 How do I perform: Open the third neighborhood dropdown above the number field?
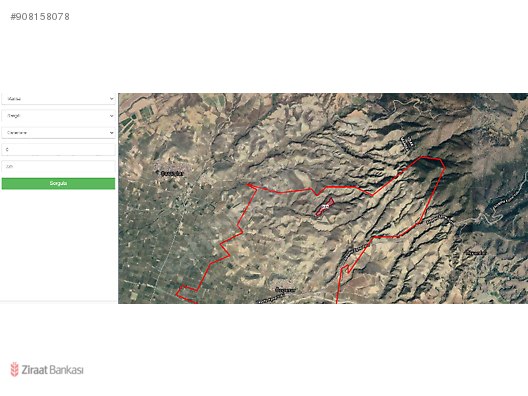(58, 133)
